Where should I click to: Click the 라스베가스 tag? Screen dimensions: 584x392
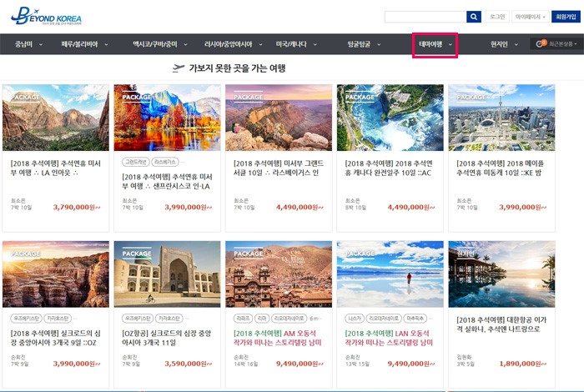[165, 162]
